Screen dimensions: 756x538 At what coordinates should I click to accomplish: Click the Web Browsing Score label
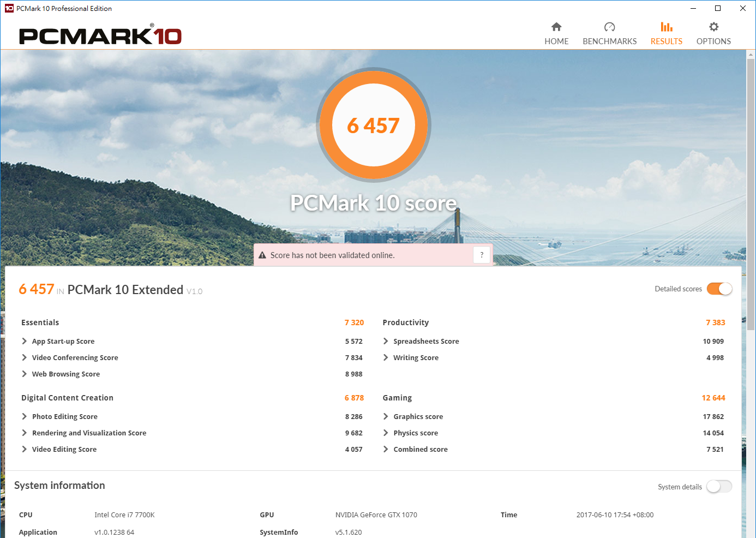coord(66,374)
